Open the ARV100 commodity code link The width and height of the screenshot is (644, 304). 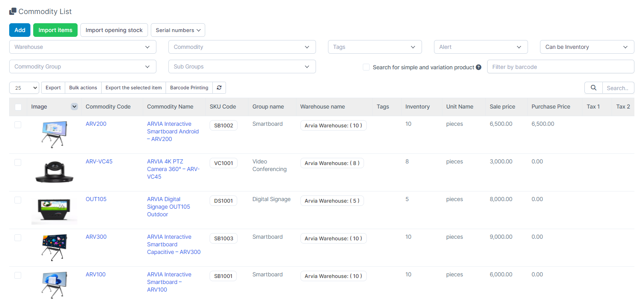point(96,274)
